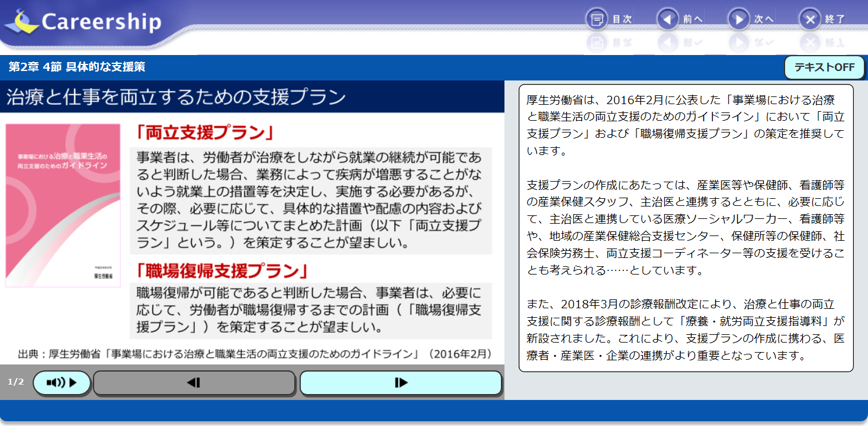Open the 目次 table of contents
The width and height of the screenshot is (868, 426).
(609, 20)
